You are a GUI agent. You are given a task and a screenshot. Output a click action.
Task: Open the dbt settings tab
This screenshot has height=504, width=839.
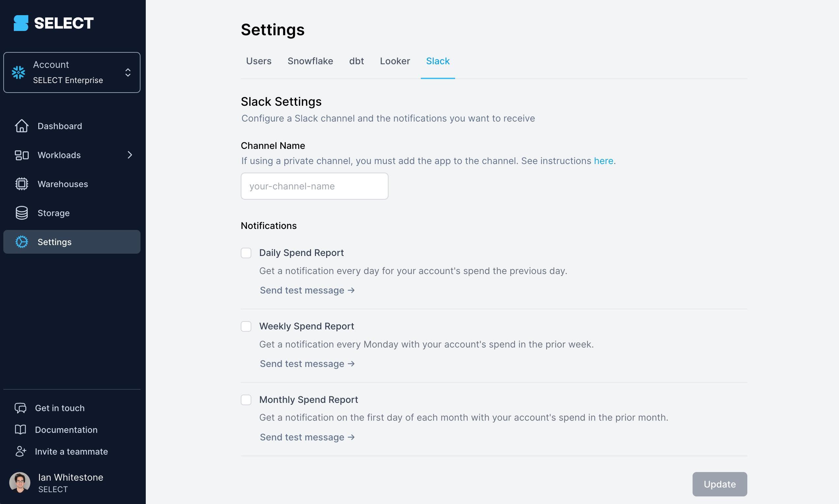(356, 61)
